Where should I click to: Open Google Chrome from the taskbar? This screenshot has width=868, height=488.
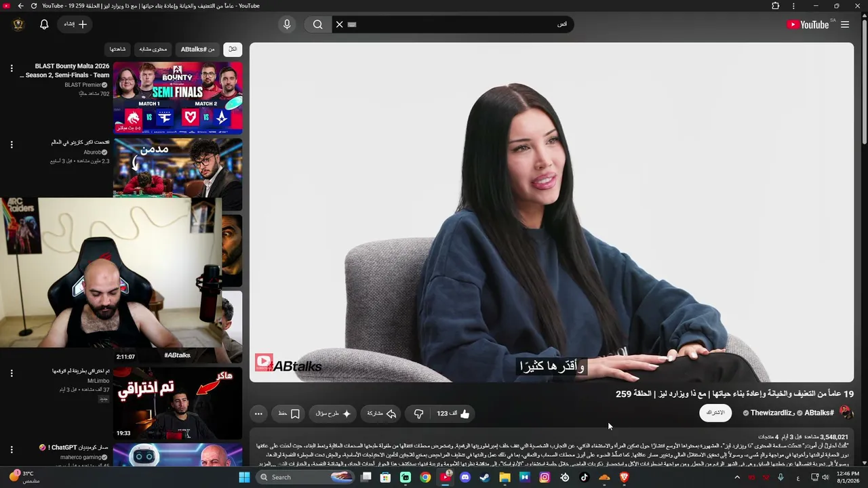point(425,477)
